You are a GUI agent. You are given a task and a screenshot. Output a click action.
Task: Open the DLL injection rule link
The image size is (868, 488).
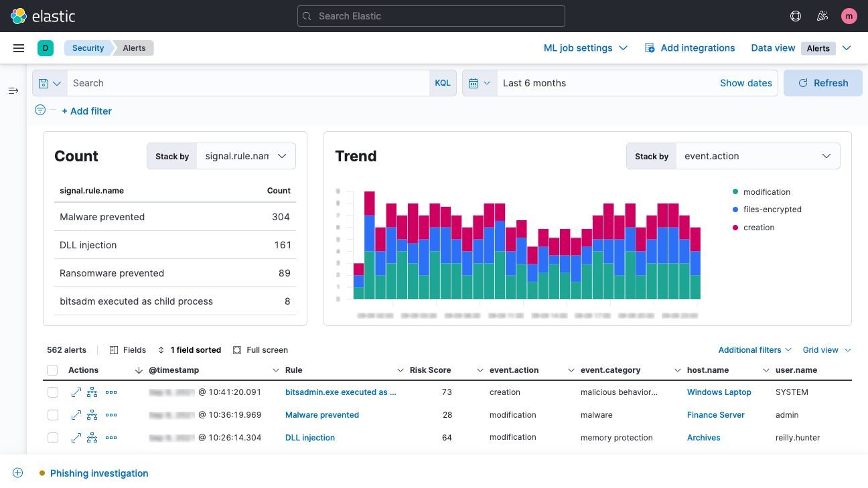tap(310, 438)
